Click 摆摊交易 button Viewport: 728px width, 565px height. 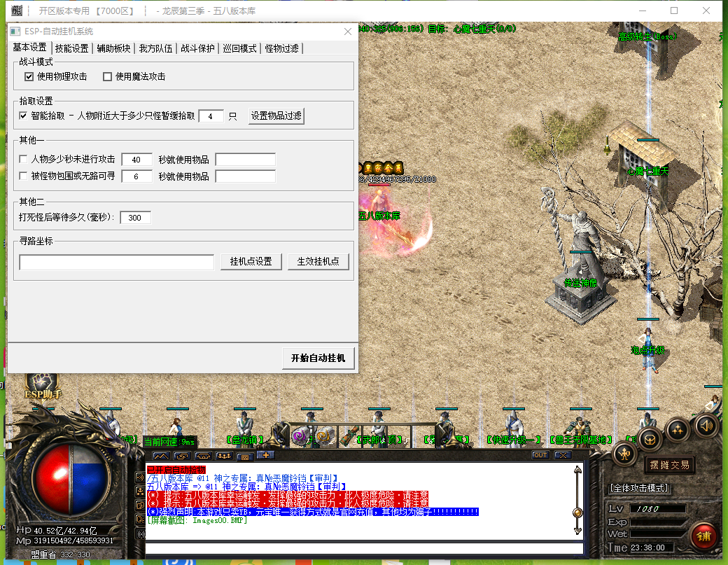669,465
